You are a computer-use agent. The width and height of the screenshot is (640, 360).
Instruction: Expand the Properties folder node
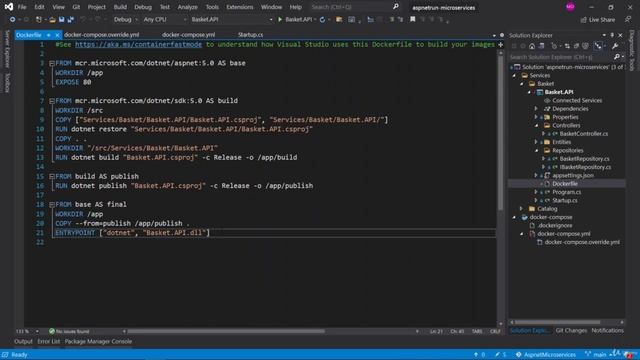[536, 117]
